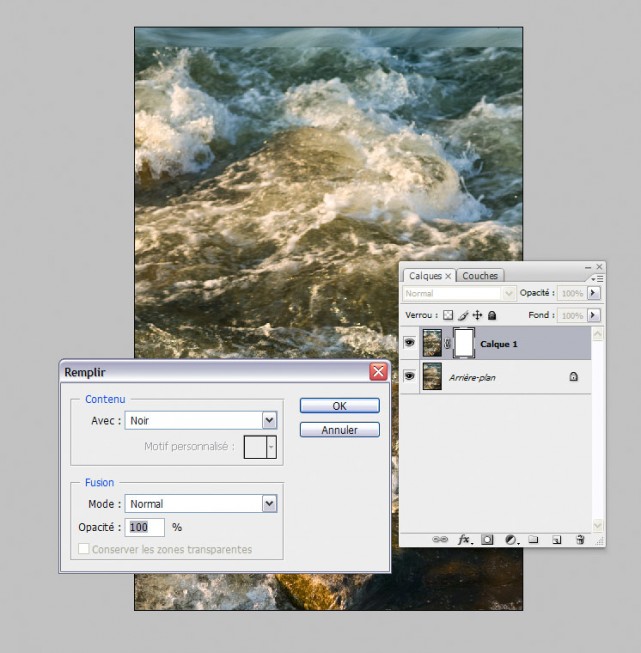Open the adjustment layer half-circle icon

(511, 540)
